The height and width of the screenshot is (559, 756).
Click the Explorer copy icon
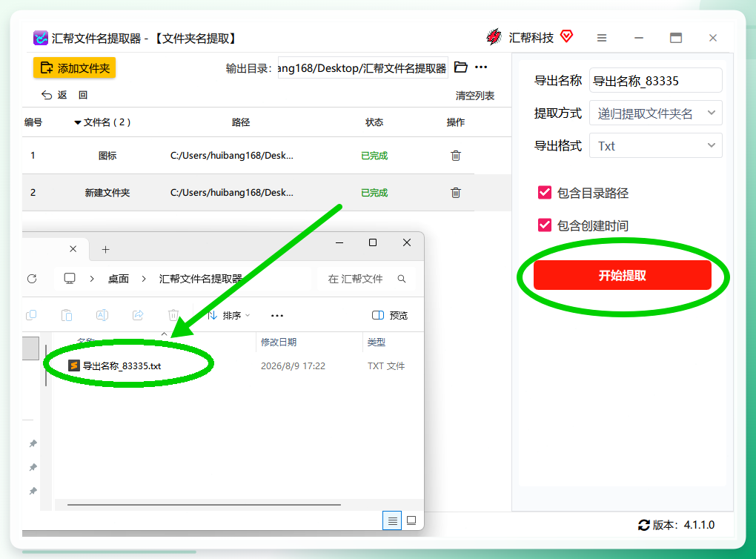click(x=31, y=315)
